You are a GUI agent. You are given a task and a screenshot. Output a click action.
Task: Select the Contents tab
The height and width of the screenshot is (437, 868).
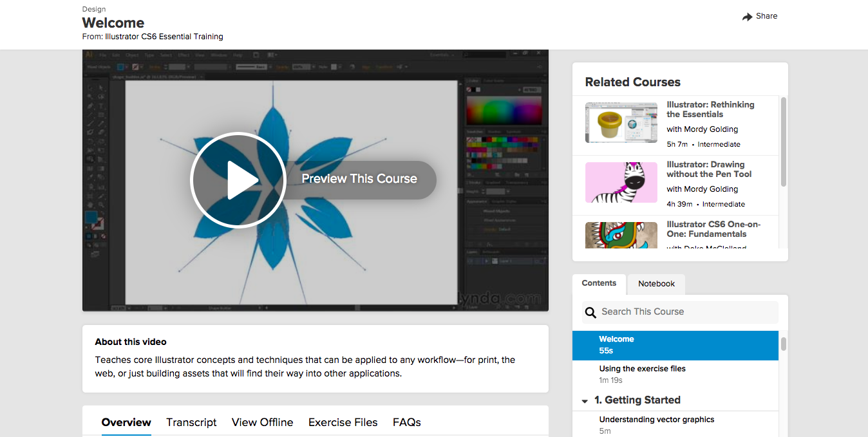[599, 283]
